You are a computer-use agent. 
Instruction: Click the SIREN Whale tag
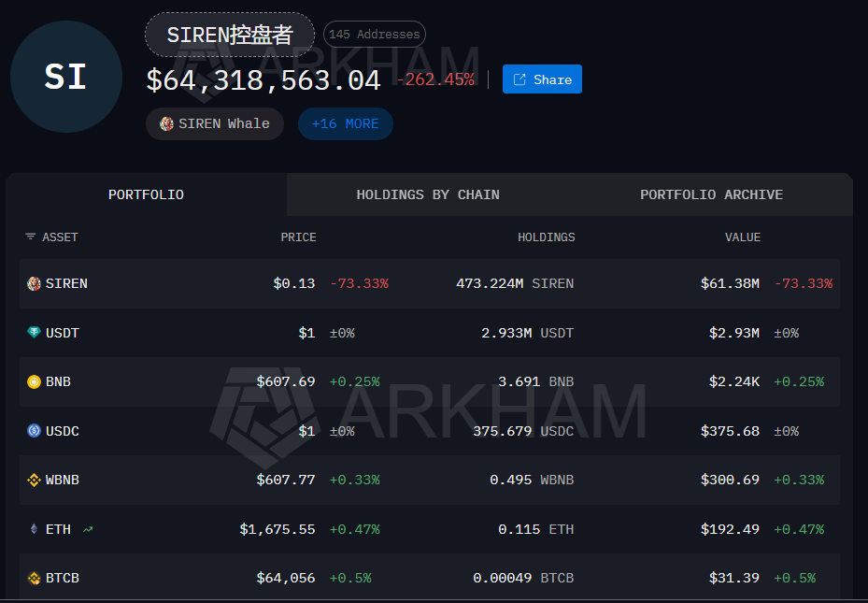click(215, 123)
